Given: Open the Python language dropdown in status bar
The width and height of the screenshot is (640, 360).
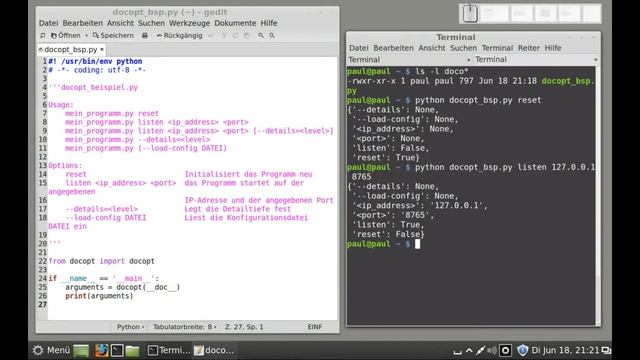Looking at the screenshot, I should [130, 327].
